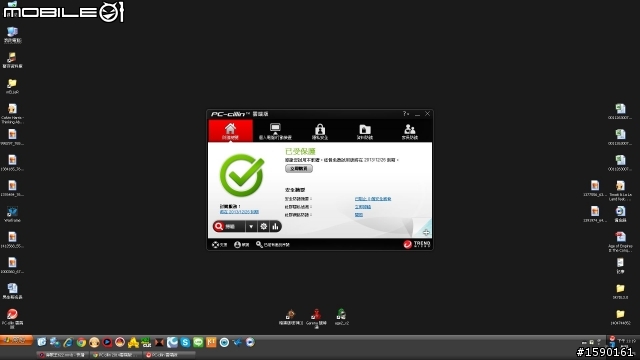Click the system tray clock
The image size is (640, 360).
pyautogui.click(x=626, y=342)
